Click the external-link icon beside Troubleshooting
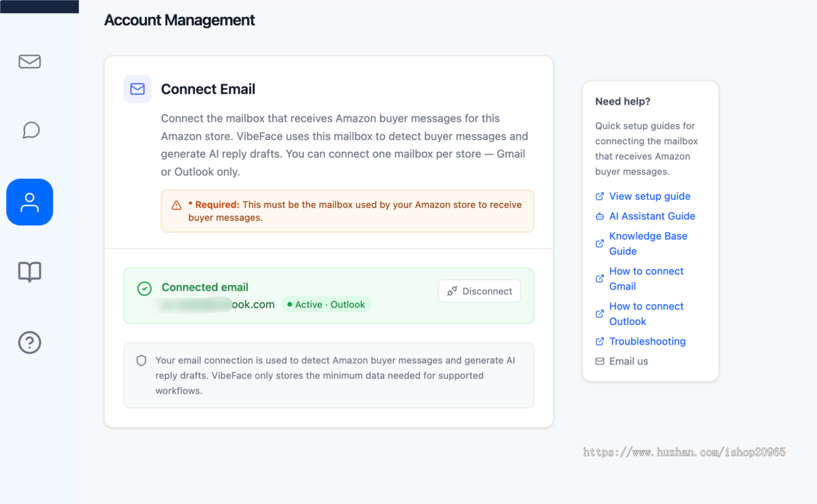 (600, 341)
